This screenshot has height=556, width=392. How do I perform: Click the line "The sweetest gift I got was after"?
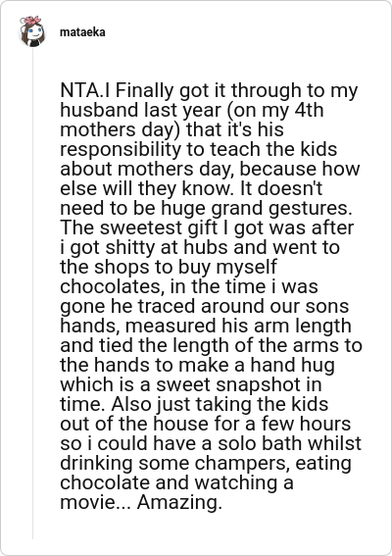[207, 227]
